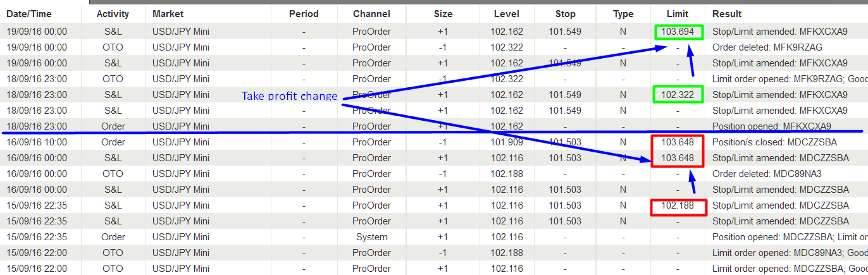Select the red-boxed 102.188 limit value
Screen dimensions: 868x275
(678, 205)
